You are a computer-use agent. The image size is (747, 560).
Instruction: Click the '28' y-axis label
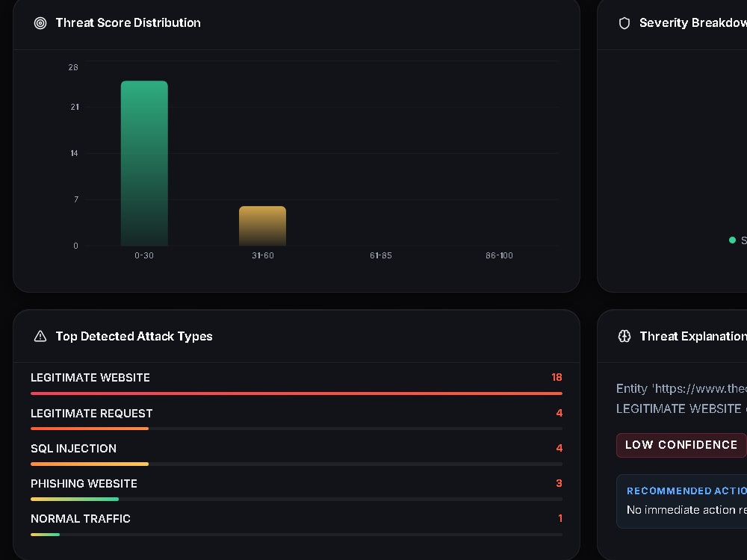73,68
